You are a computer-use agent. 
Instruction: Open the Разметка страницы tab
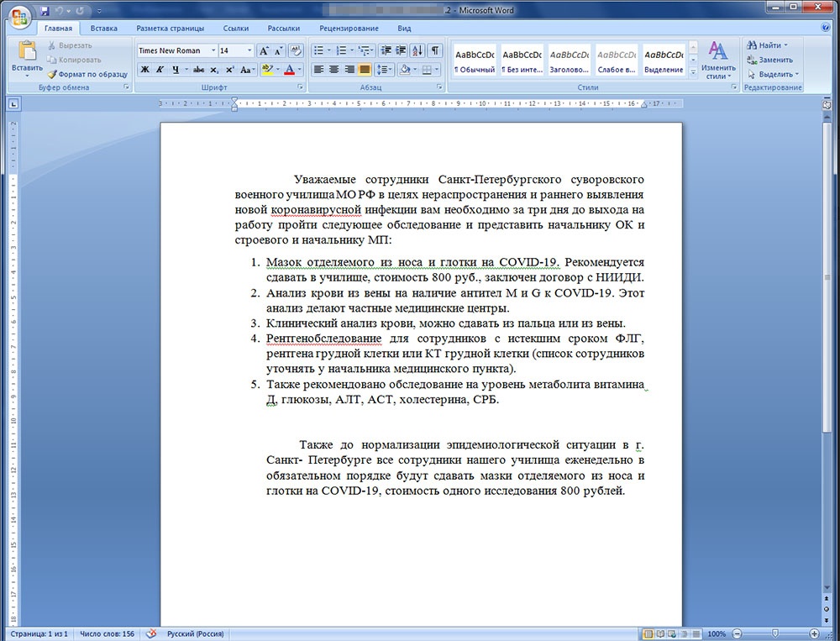tap(170, 29)
